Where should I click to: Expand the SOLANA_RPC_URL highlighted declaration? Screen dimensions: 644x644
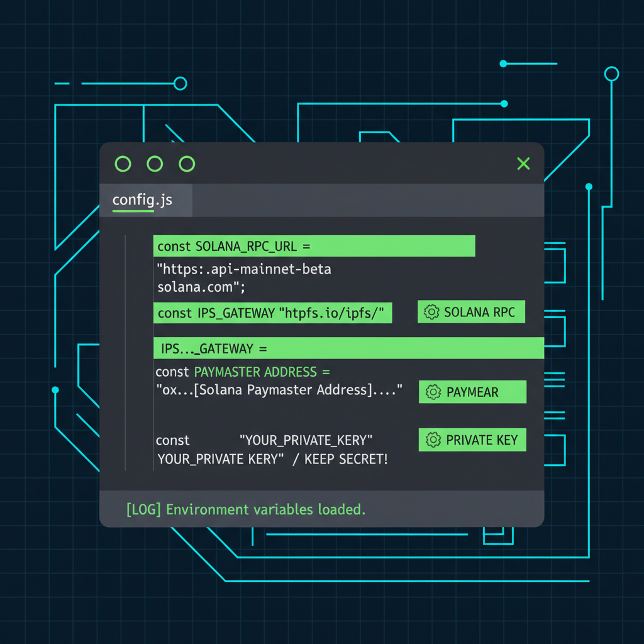pos(314,246)
